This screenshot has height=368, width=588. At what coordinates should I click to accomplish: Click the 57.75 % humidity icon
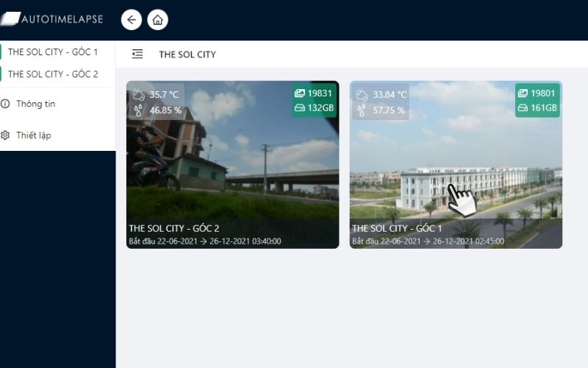361,110
